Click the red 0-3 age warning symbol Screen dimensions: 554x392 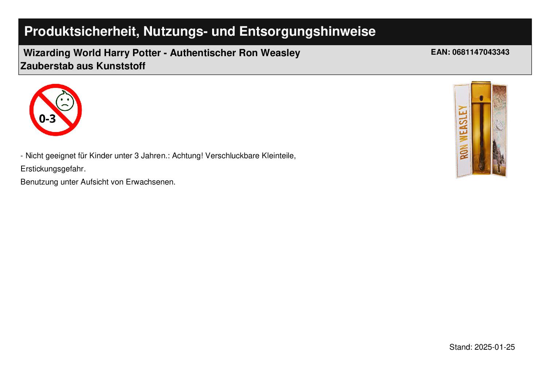(55, 110)
